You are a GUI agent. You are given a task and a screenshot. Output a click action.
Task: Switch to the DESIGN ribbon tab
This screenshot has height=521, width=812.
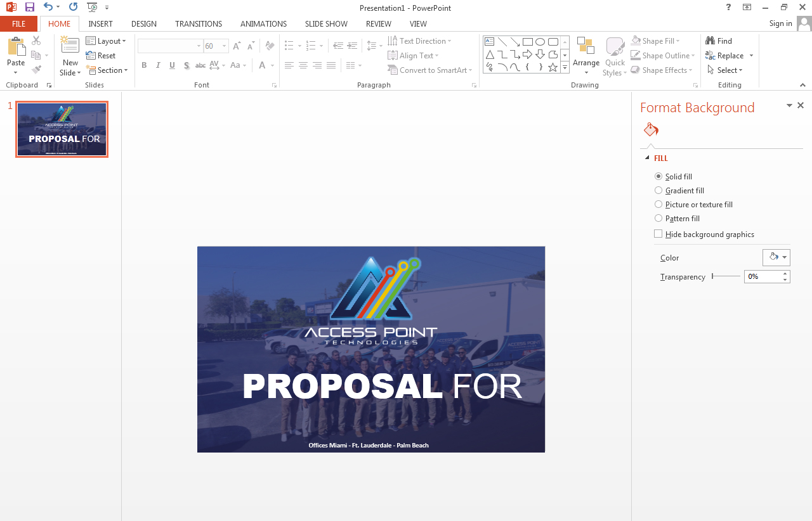click(x=144, y=24)
